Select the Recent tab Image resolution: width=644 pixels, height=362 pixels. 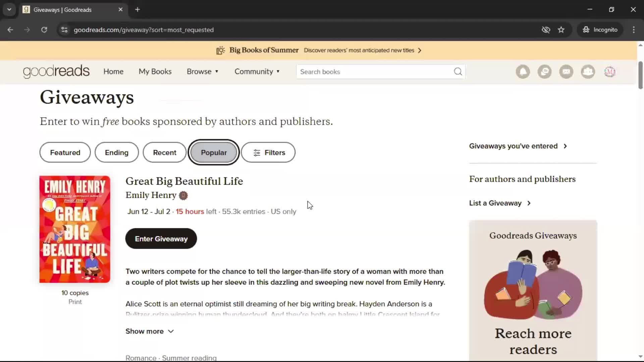pos(164,153)
